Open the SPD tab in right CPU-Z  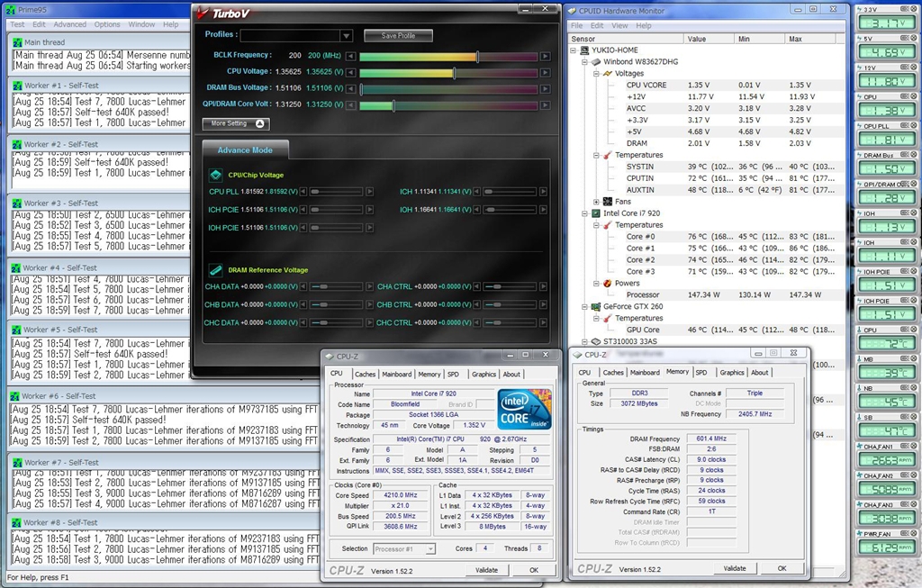coord(701,372)
